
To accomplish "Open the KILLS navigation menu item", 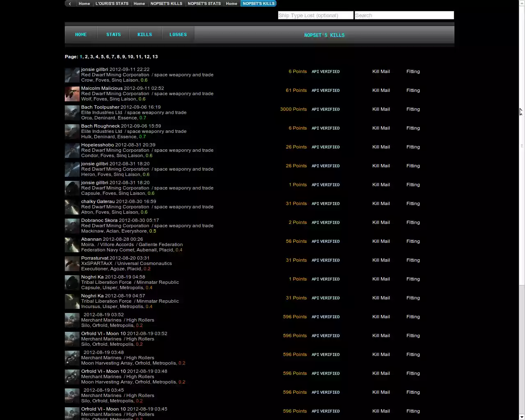I will 145,35.
